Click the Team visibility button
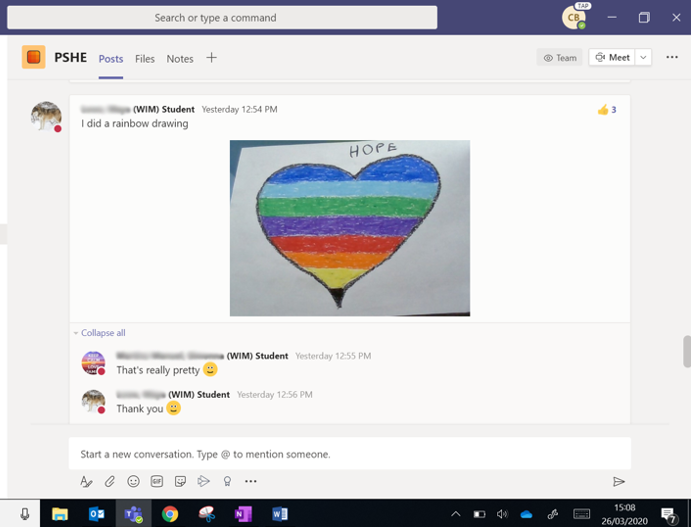 click(x=560, y=58)
